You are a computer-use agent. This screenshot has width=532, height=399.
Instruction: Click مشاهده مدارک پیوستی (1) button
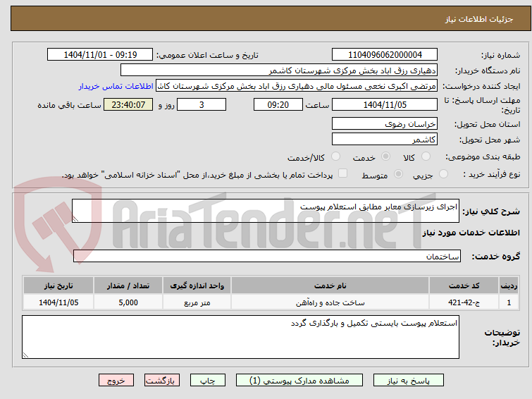tap(299, 381)
